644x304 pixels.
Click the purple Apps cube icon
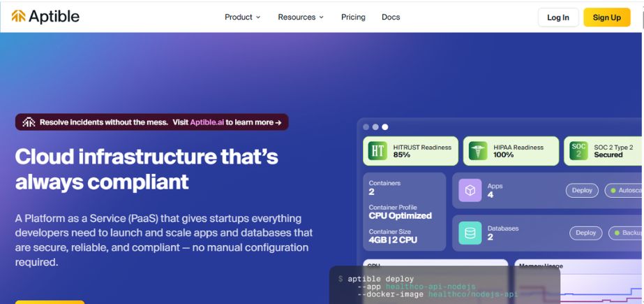470,190
